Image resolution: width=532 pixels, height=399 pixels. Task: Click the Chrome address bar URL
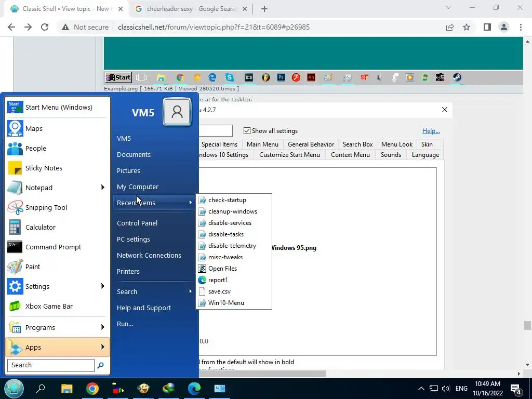coord(214,27)
